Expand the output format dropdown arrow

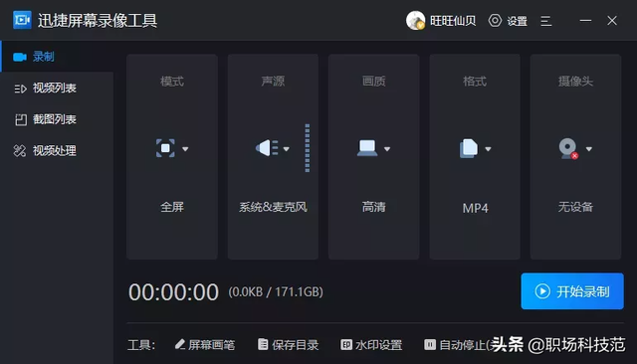489,149
